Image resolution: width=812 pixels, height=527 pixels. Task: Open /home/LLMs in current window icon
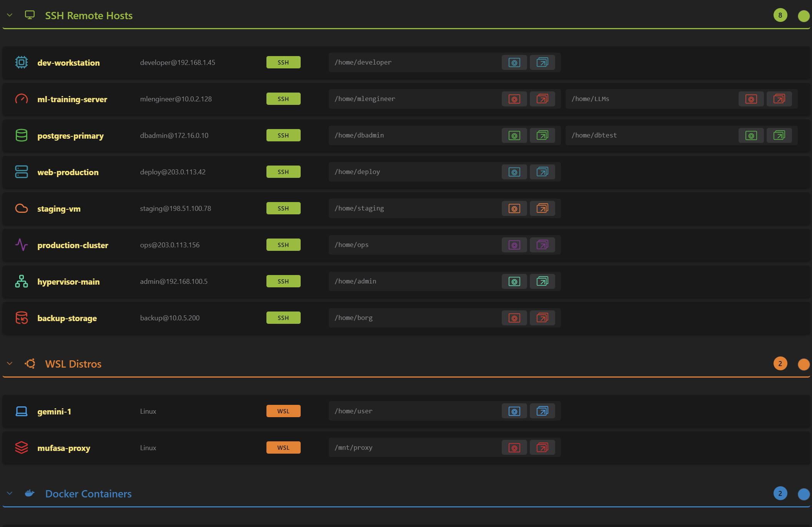coord(751,99)
